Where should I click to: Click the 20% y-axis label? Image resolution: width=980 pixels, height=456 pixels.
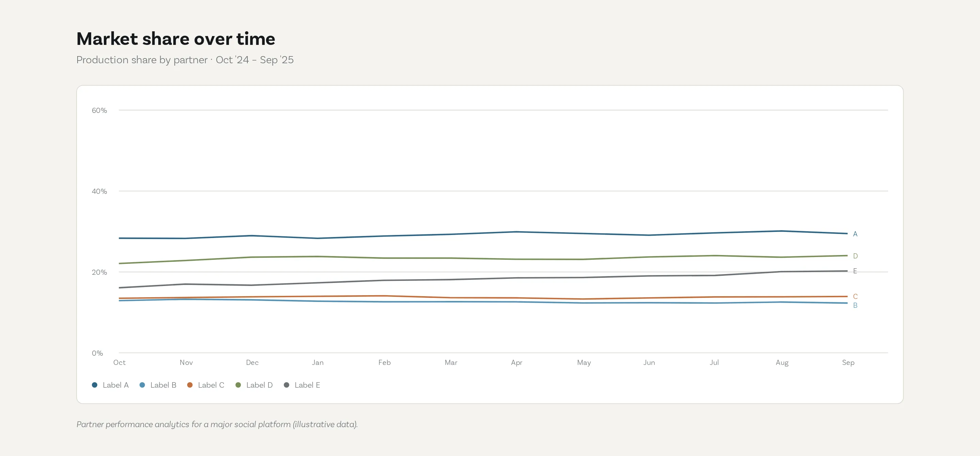pyautogui.click(x=99, y=272)
